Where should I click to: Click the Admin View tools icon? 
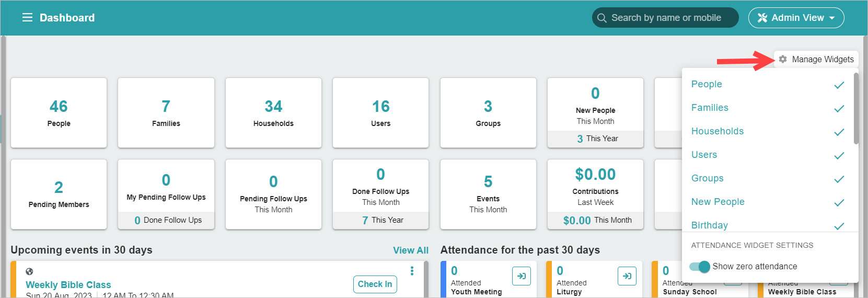[762, 18]
